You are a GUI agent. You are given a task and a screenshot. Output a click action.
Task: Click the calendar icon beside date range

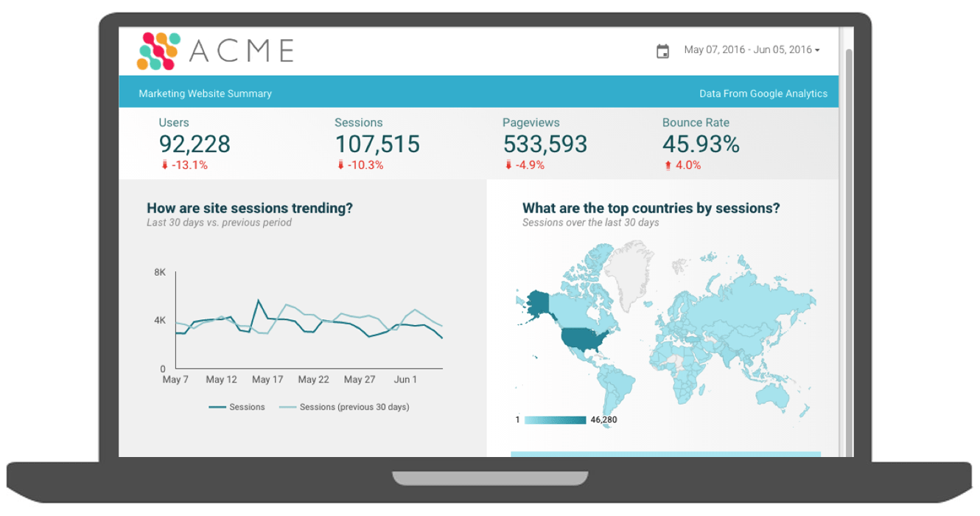click(662, 51)
